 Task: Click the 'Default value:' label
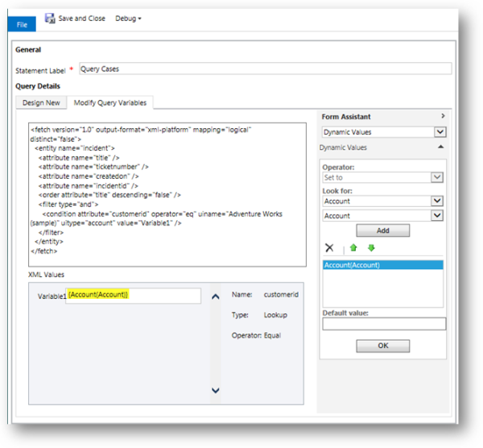click(x=345, y=313)
